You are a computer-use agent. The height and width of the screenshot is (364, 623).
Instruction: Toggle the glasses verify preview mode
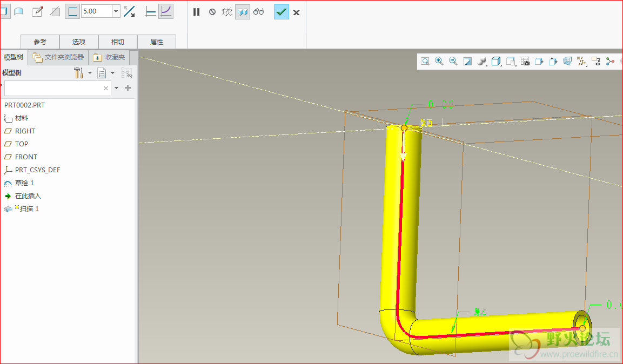point(259,12)
